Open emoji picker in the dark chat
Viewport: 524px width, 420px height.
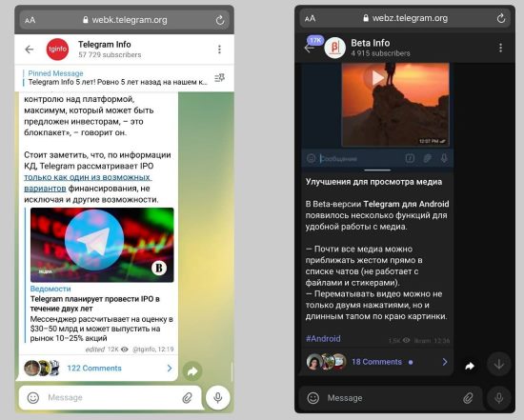(313, 398)
